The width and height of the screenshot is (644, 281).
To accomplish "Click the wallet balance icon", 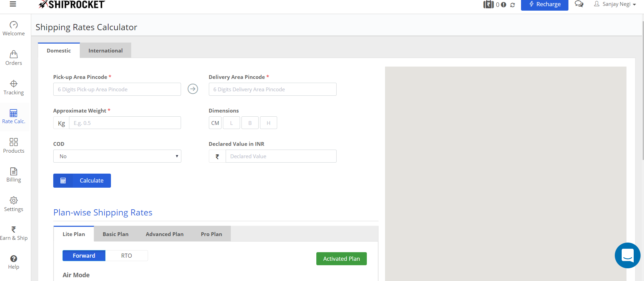I will click(488, 4).
